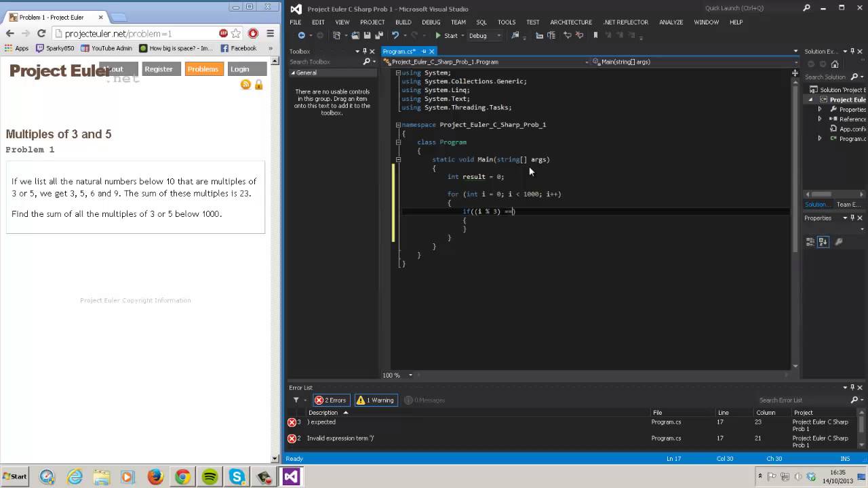Viewport: 868px width, 488px height.
Task: Click the Start button on the taskbar
Action: coord(14,476)
